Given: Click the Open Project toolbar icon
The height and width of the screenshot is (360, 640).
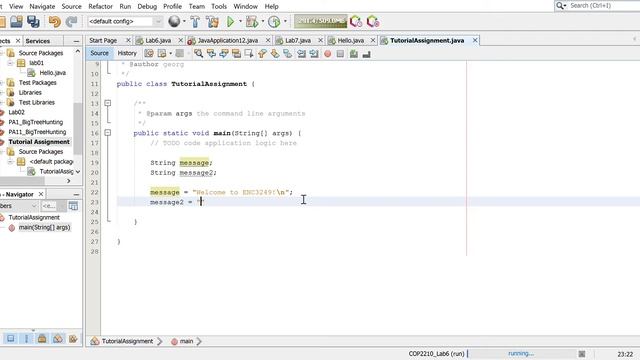Looking at the screenshot, I should (x=16, y=22).
